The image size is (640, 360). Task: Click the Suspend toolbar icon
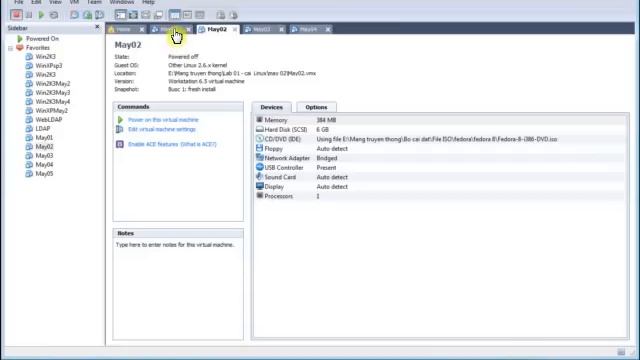click(x=29, y=15)
